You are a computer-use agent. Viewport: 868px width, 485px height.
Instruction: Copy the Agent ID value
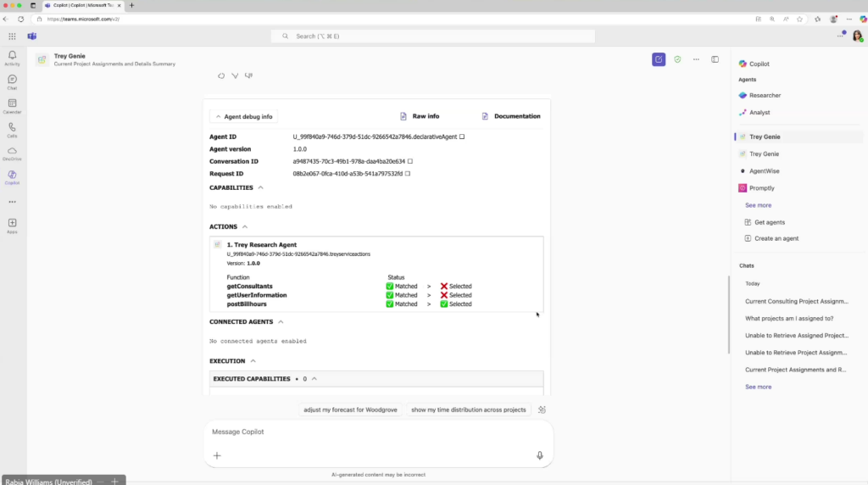pyautogui.click(x=462, y=137)
